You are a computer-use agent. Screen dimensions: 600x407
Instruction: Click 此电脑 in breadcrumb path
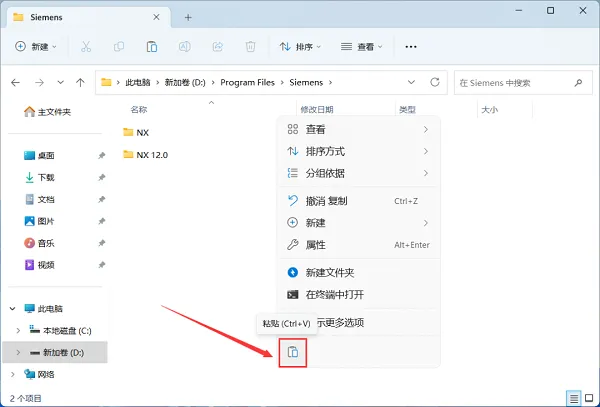(138, 82)
